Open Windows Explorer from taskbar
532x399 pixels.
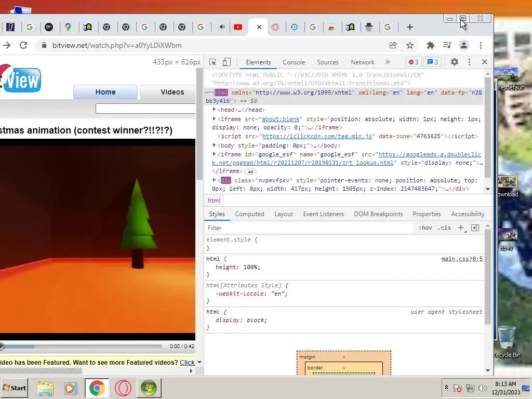[45, 388]
